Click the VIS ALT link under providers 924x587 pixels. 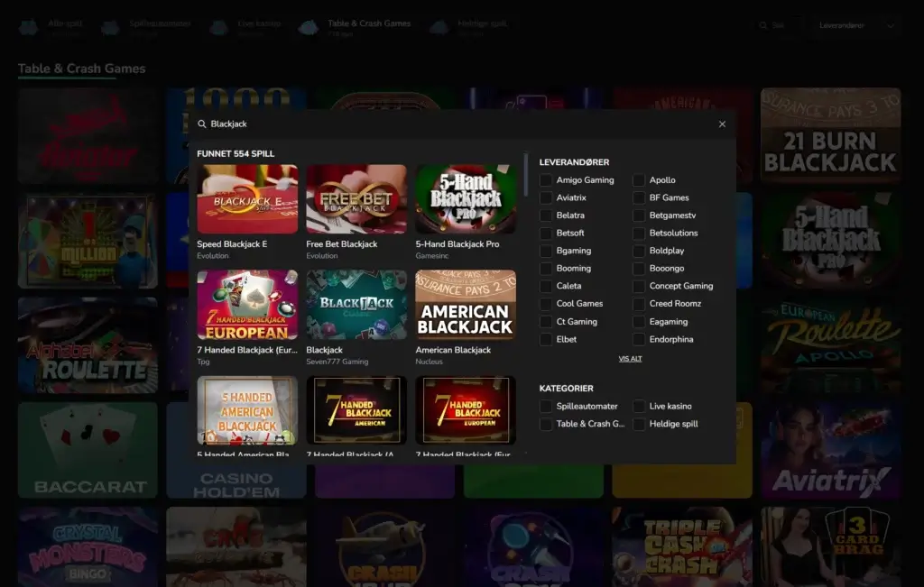630,359
